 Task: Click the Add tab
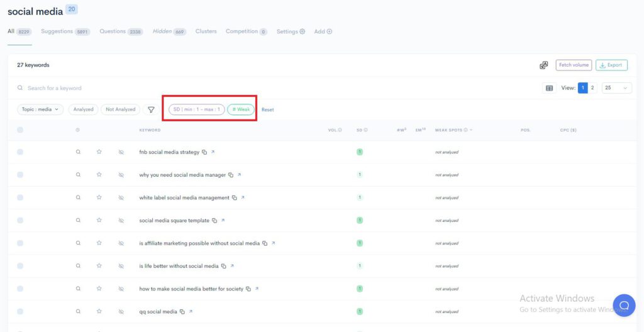tap(323, 31)
